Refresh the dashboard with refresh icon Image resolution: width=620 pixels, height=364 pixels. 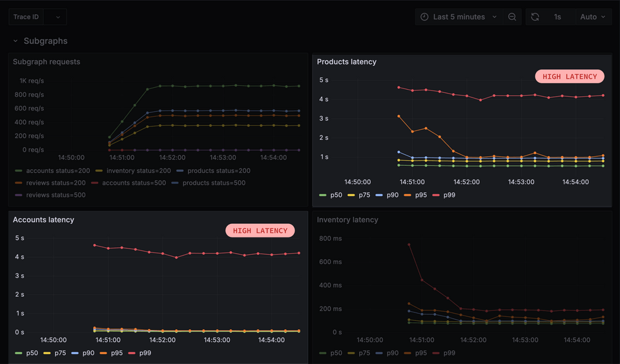click(x=535, y=17)
